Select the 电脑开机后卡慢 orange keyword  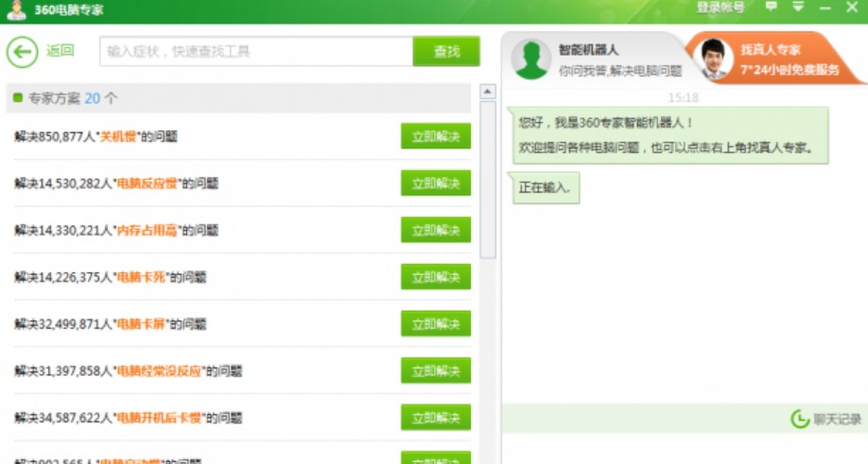coord(159,418)
